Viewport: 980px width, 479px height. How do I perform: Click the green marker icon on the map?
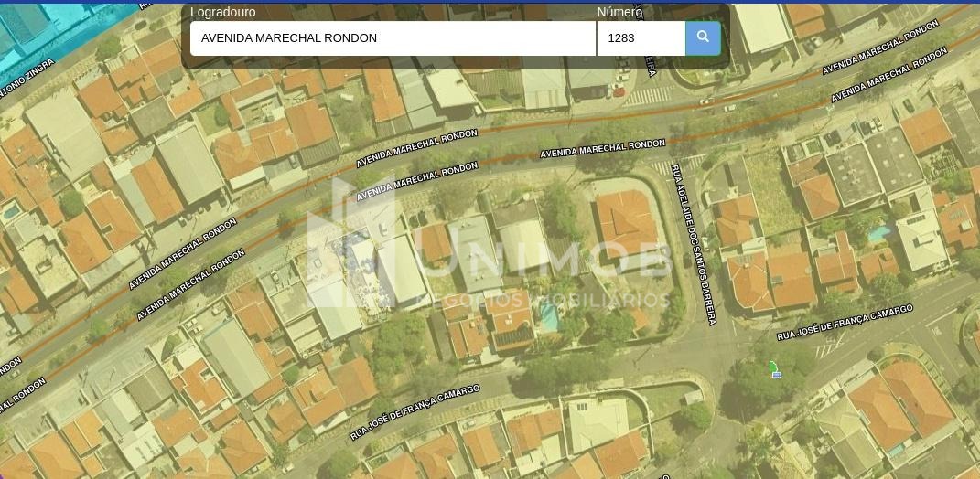click(x=774, y=369)
